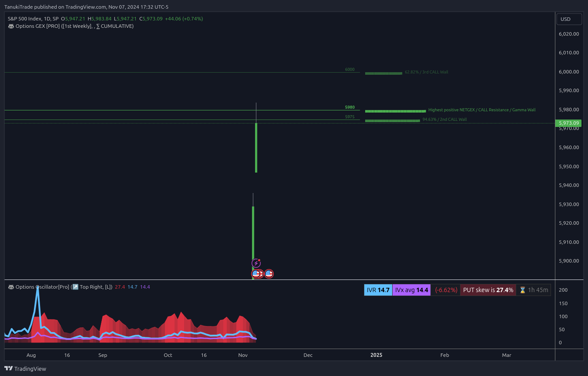Click the current price label 5,973.09

point(569,123)
